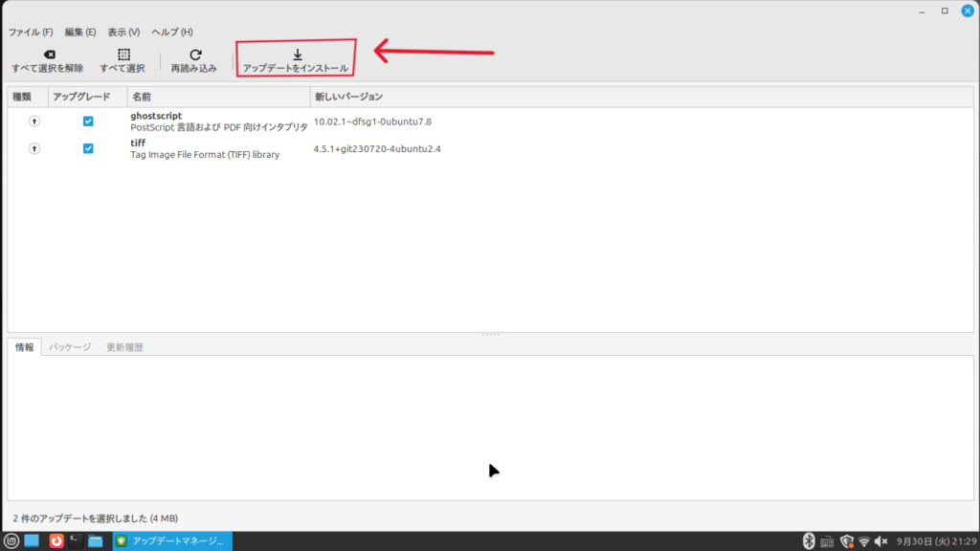Click the Install Updates (アップデートをインストール) toolbar icon
The image size is (980, 551).
[297, 55]
